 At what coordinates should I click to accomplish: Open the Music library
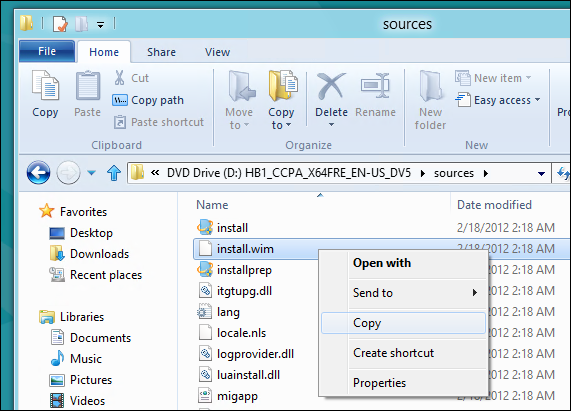[x=76, y=359]
